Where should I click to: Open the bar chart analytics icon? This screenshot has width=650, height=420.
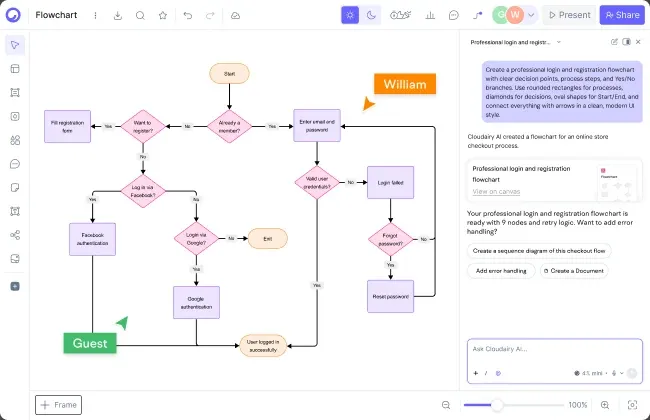pos(430,15)
